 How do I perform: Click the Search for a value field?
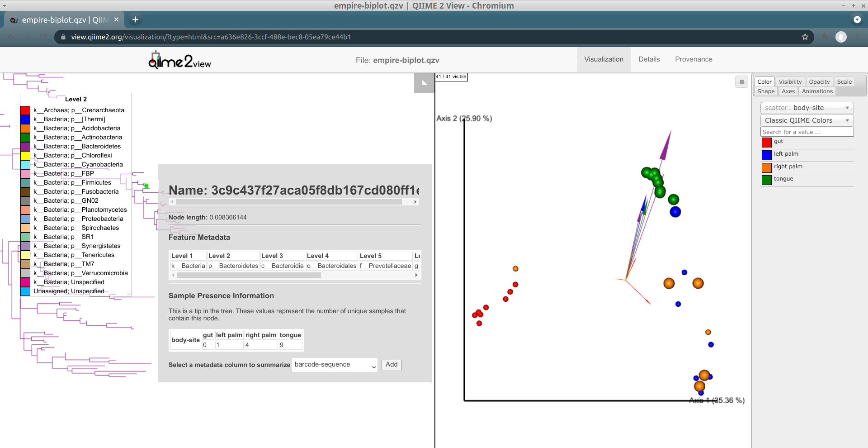tap(807, 132)
